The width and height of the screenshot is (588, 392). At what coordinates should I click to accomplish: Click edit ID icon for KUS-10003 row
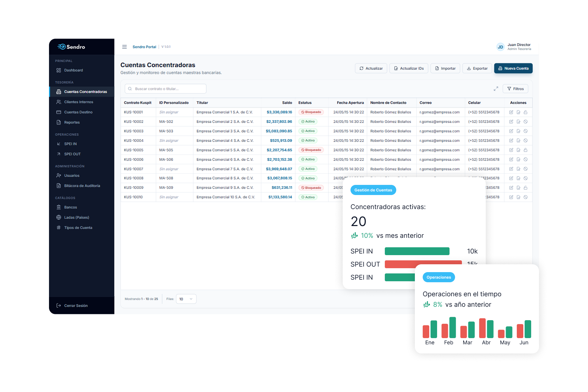pyautogui.click(x=518, y=131)
